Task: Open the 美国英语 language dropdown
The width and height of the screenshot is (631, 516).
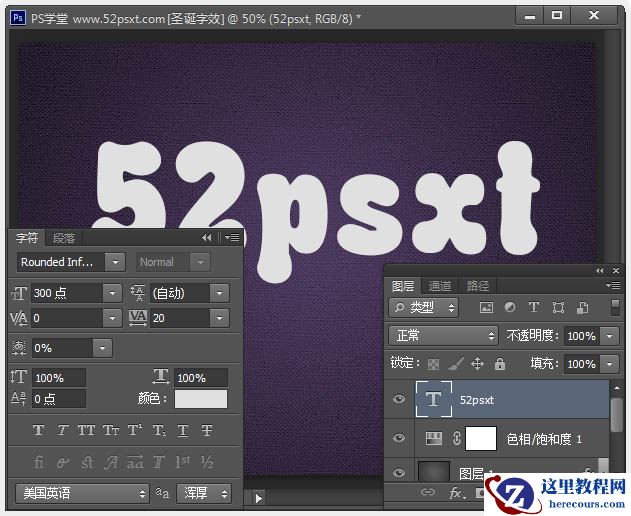Action: click(x=82, y=493)
